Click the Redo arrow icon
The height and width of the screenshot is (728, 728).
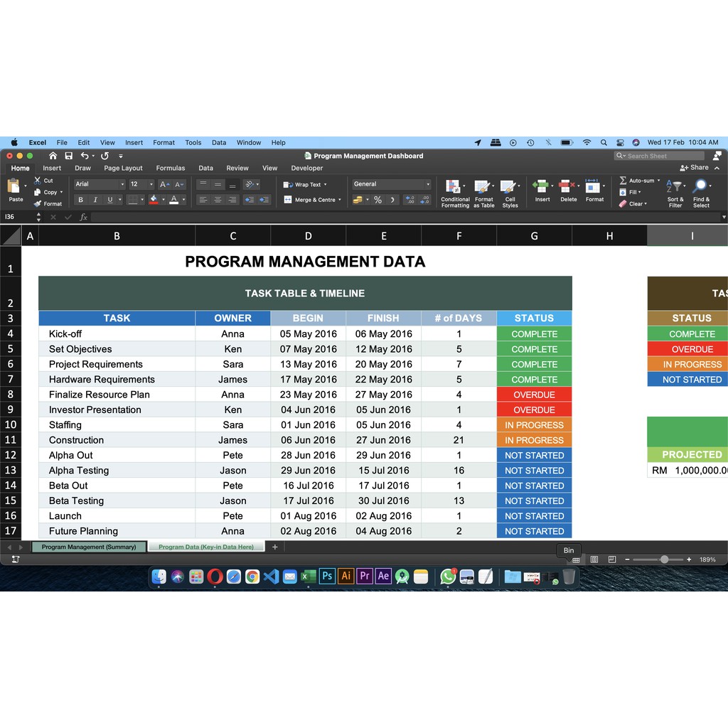(105, 156)
